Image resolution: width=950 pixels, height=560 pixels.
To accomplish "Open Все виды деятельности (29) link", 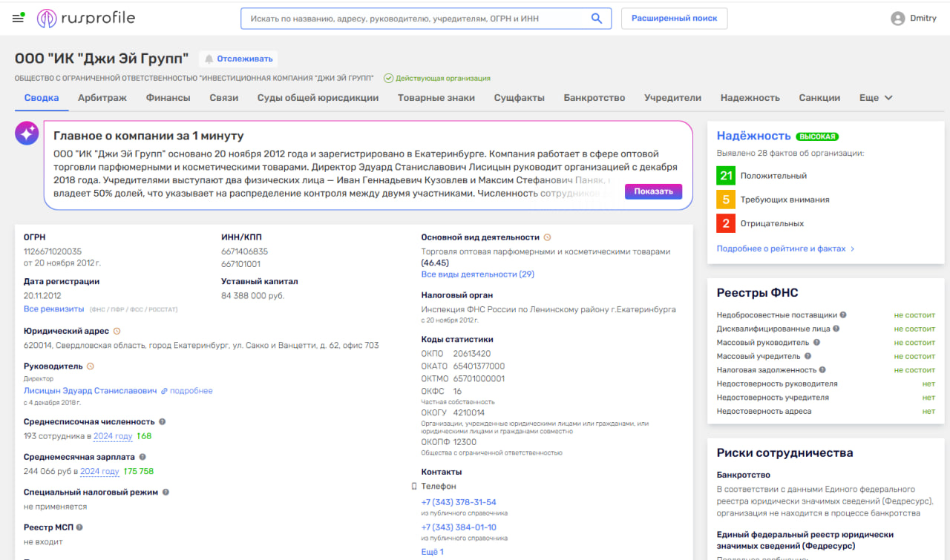I will pos(477,274).
